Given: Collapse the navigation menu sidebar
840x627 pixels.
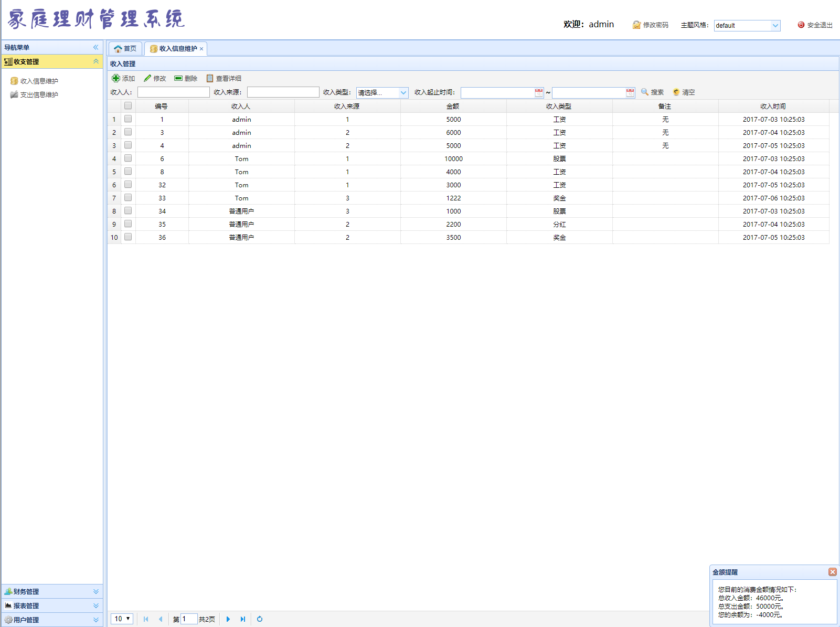Looking at the screenshot, I should pos(96,47).
